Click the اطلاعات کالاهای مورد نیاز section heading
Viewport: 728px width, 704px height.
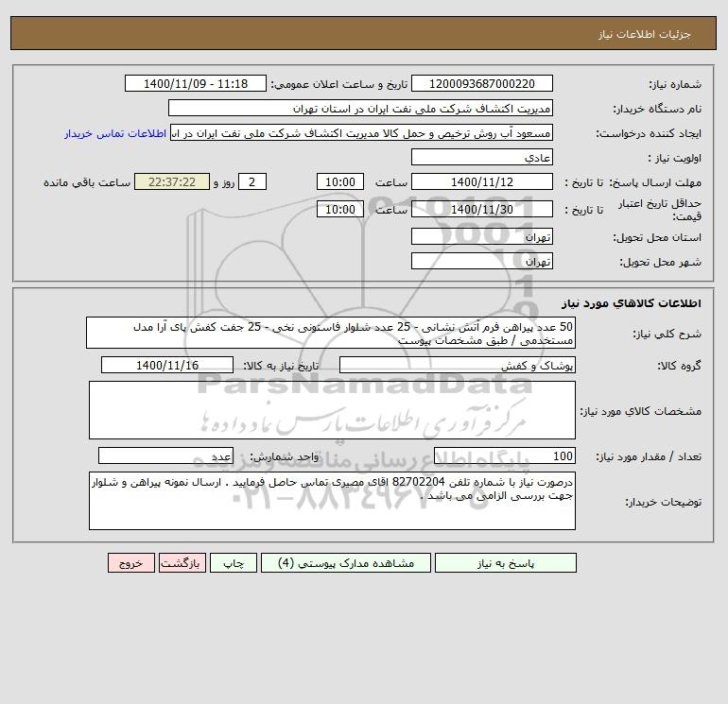(632, 303)
